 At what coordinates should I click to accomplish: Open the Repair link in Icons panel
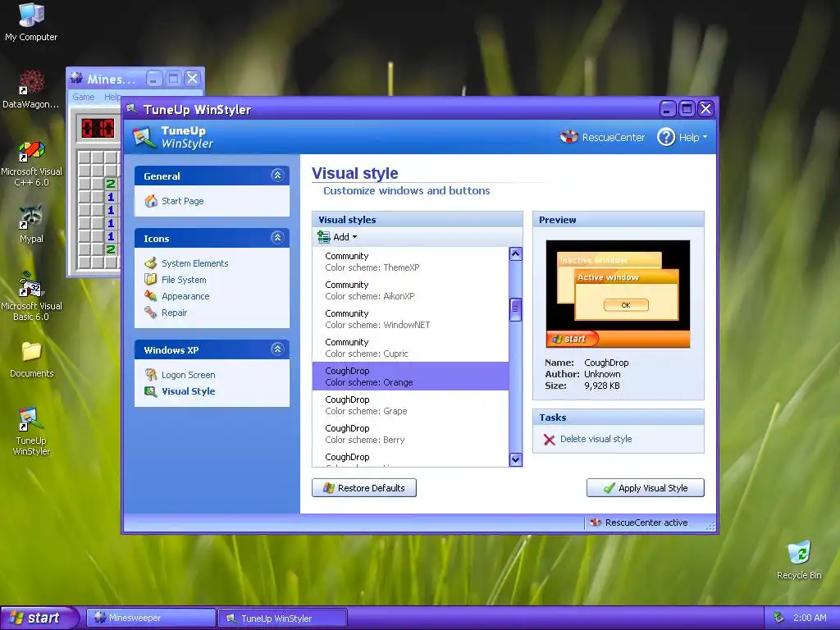(174, 313)
